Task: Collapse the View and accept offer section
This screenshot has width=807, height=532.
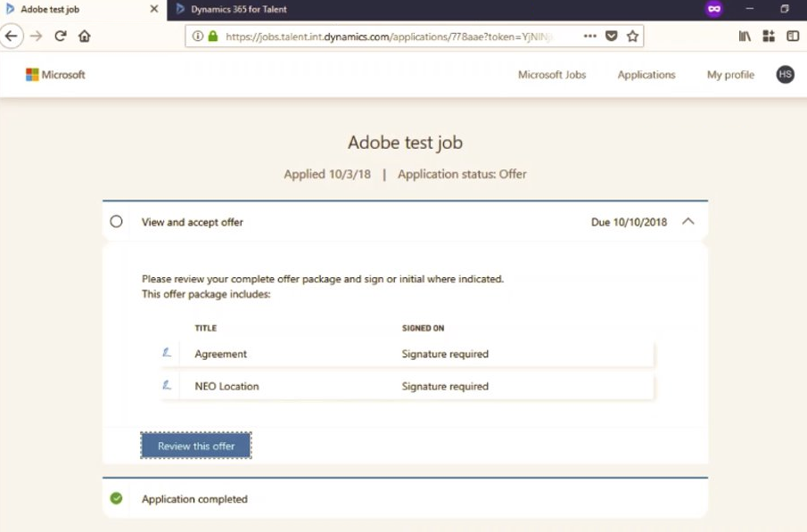Action: (688, 222)
